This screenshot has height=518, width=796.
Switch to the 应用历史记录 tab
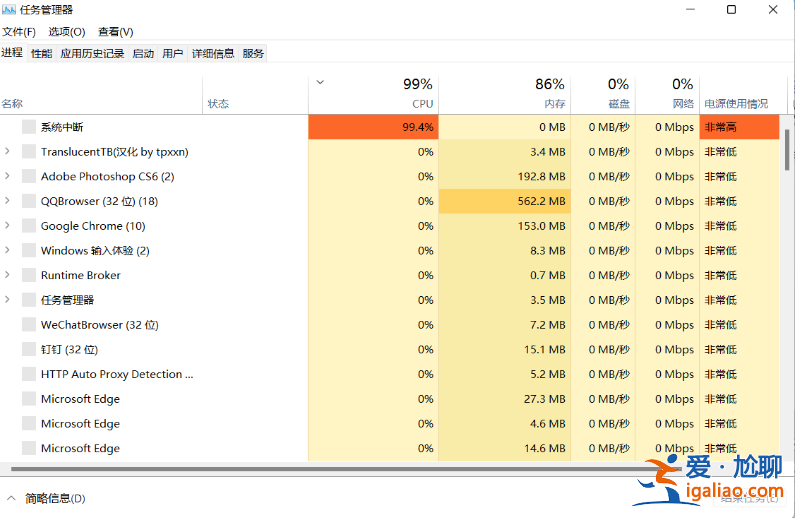pyautogui.click(x=92, y=53)
